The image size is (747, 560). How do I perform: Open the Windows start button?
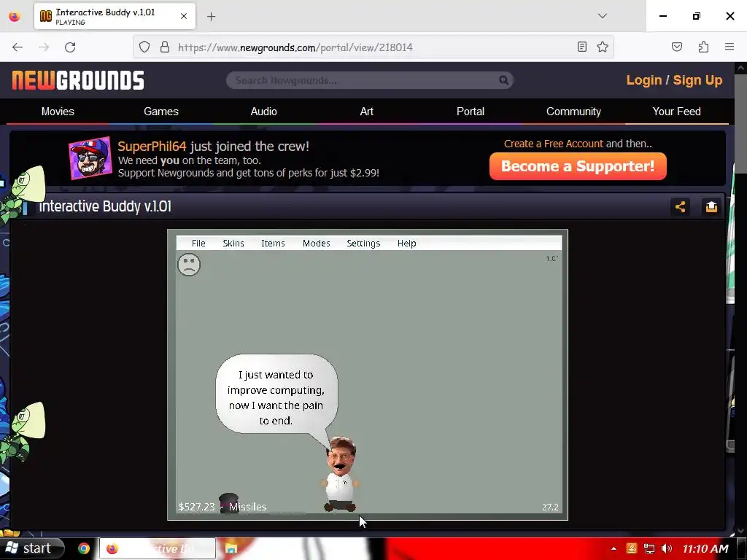31,548
